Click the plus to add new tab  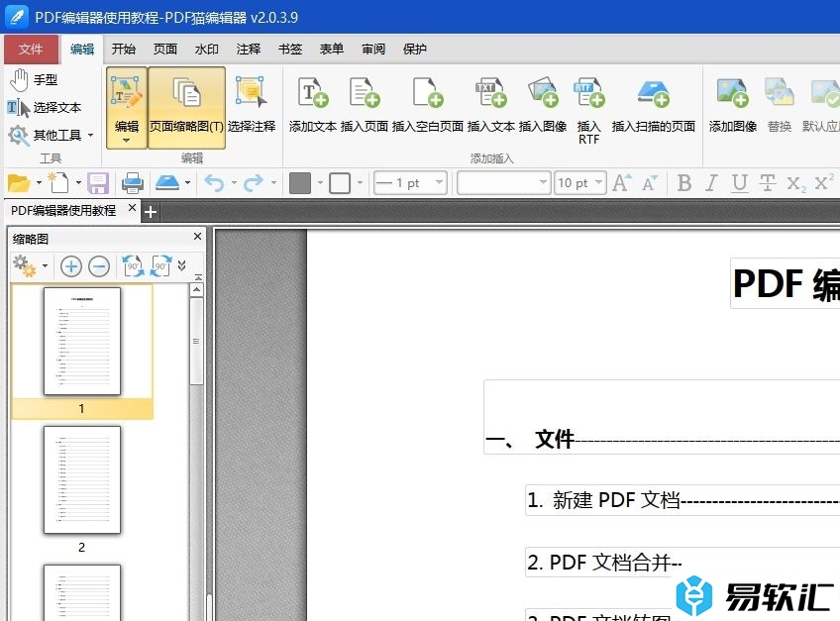(151, 212)
